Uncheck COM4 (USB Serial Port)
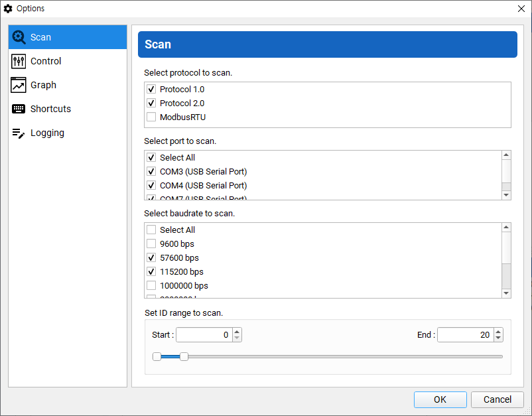The width and height of the screenshot is (532, 416). click(151, 185)
